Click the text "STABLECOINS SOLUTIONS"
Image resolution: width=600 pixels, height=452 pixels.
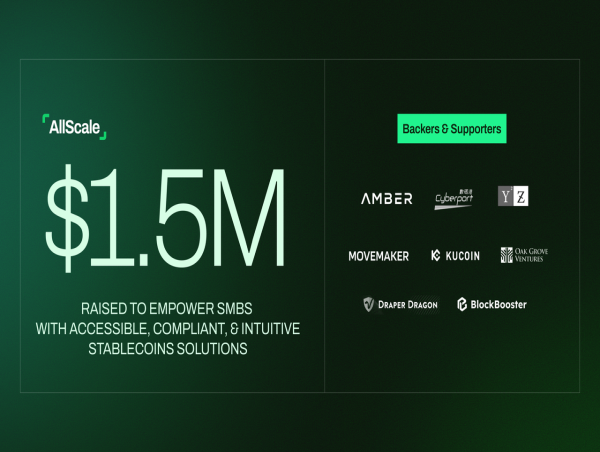[x=168, y=349]
